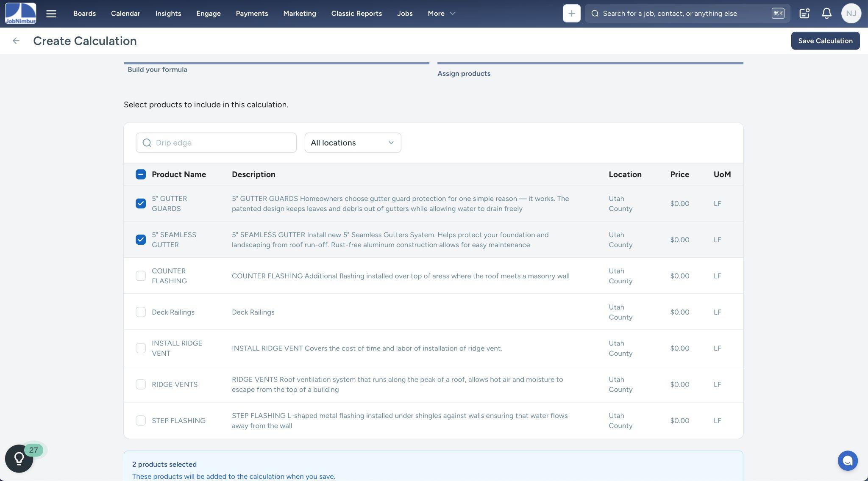Open the task notes icon in header
The height and width of the screenshot is (481, 868).
point(804,14)
